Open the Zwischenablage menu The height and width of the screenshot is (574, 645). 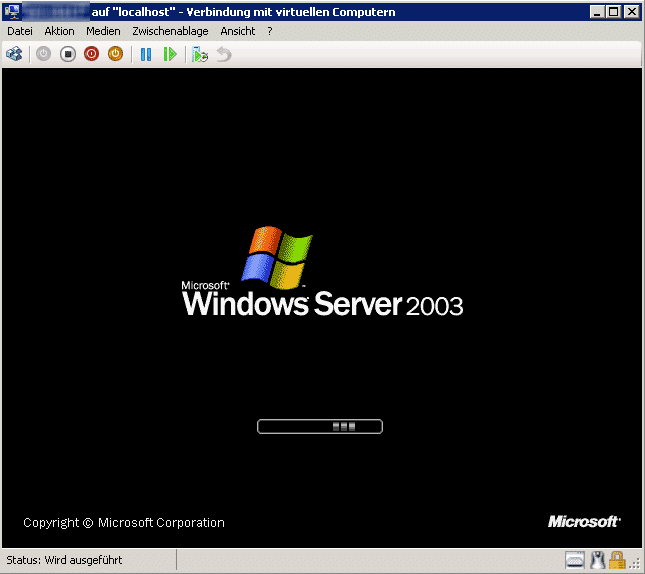[170, 31]
